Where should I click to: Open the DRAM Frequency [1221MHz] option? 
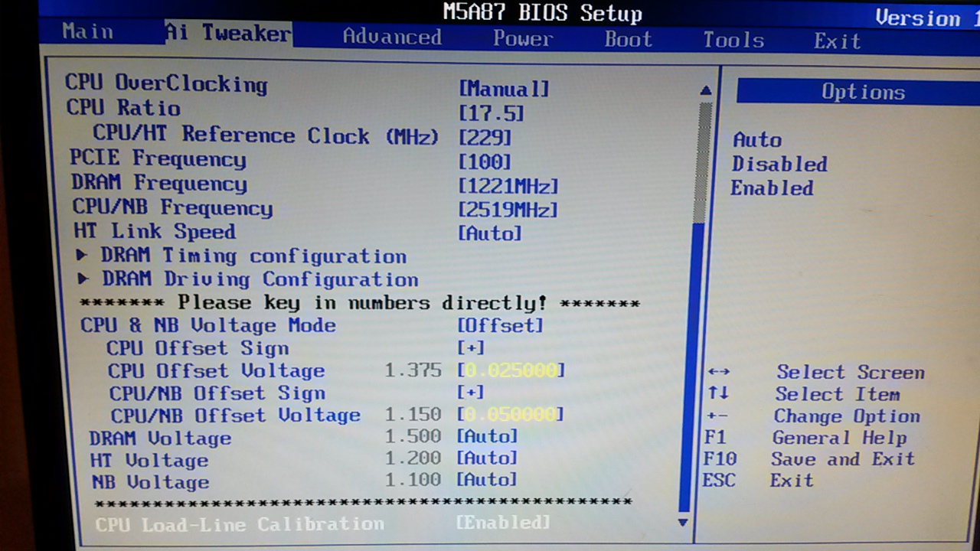(x=508, y=186)
